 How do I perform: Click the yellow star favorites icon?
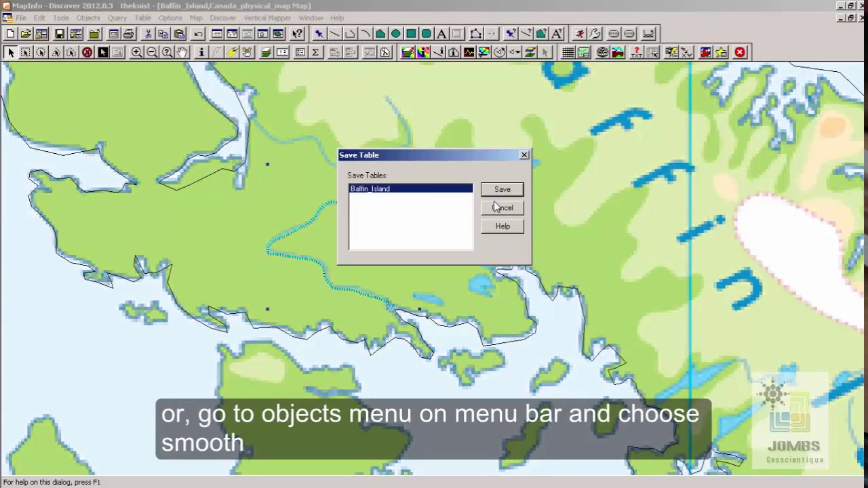point(721,52)
